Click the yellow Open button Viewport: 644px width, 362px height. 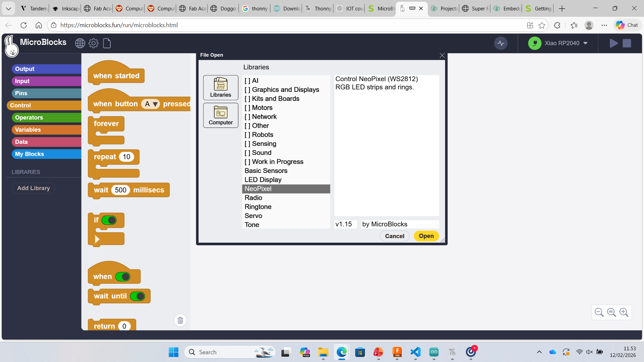(x=426, y=236)
